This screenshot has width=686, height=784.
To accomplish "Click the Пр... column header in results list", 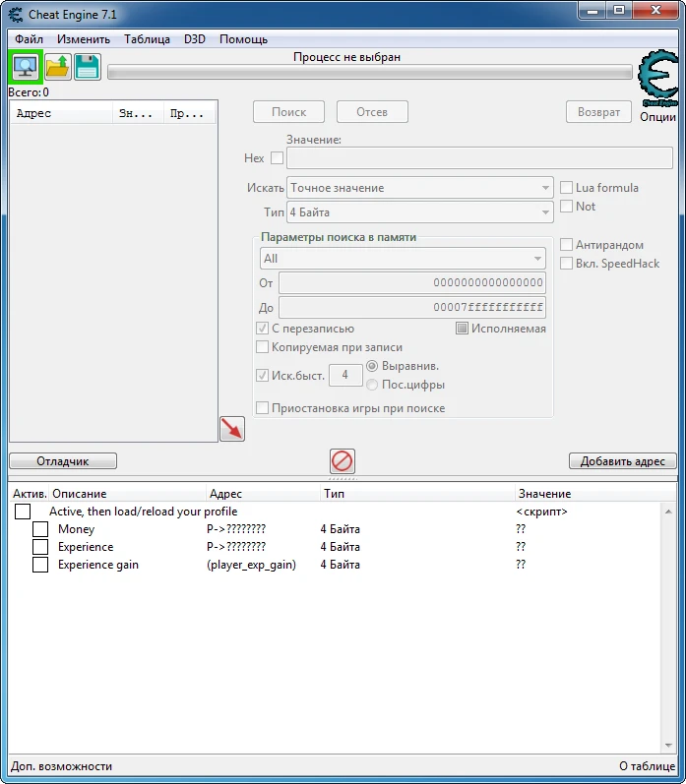I will click(x=189, y=113).
